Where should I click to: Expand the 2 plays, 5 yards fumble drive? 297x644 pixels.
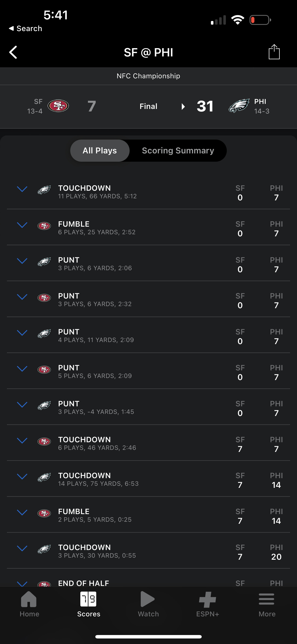(x=22, y=512)
